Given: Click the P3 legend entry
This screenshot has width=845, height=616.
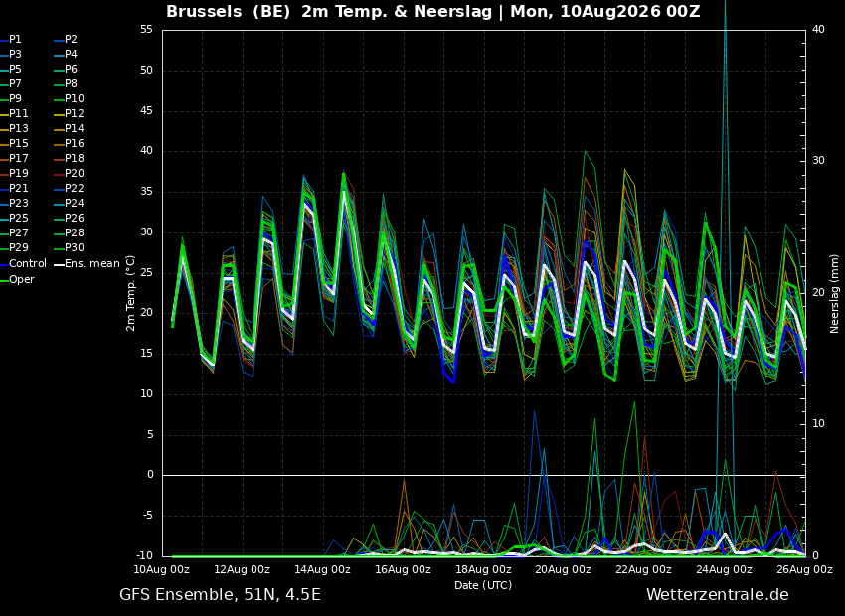Looking at the screenshot, I should [11, 55].
